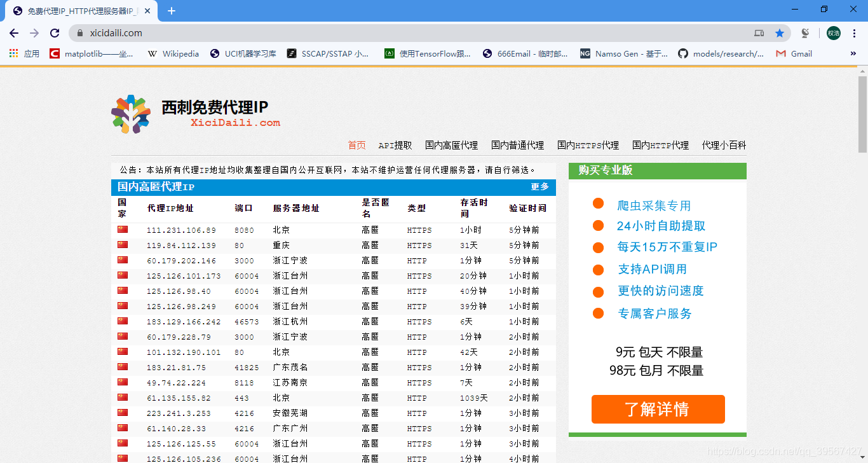The width and height of the screenshot is (868, 463).
Task: Expand the bookmarks overflow chevron
Action: click(853, 53)
